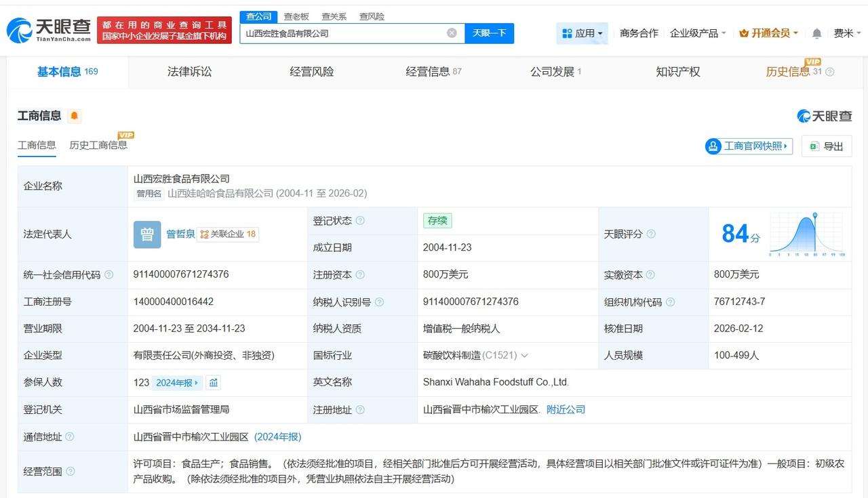This screenshot has width=868, height=498.
Task: Click the 纳税人资质 value 增值税一般纳税人
Action: 462,329
